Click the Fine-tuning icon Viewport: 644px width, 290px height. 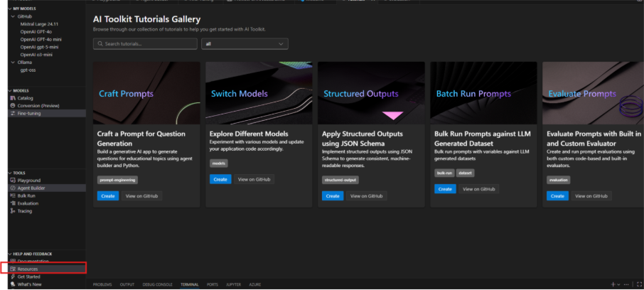(13, 114)
